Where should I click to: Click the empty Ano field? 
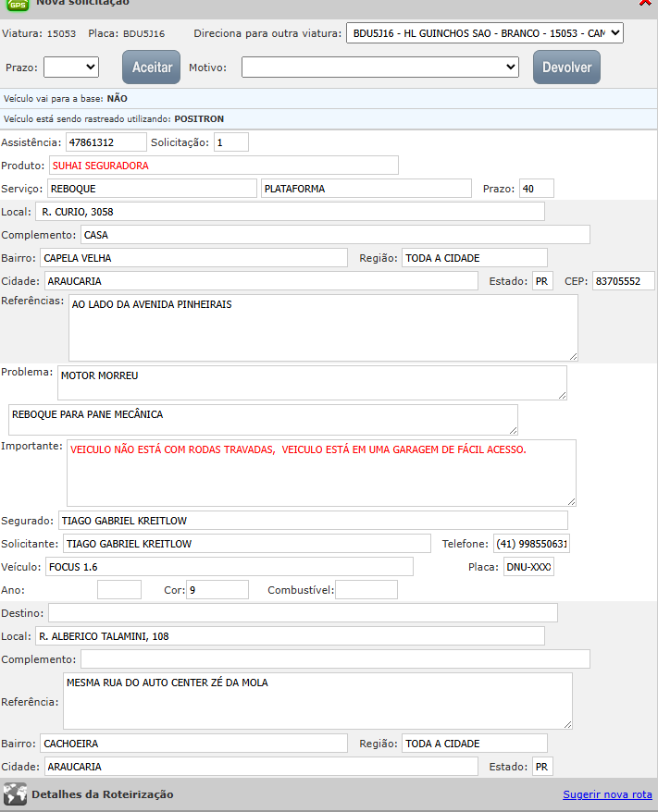coord(119,590)
